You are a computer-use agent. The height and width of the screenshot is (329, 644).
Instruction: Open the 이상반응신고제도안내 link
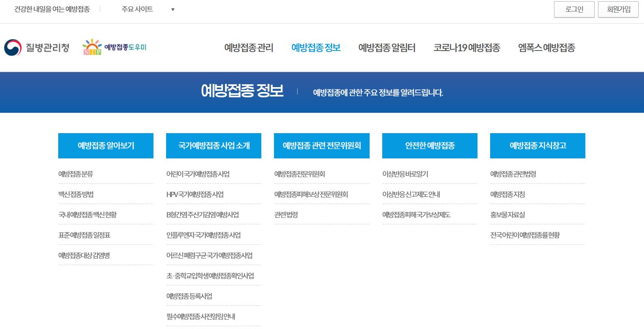pyautogui.click(x=411, y=195)
